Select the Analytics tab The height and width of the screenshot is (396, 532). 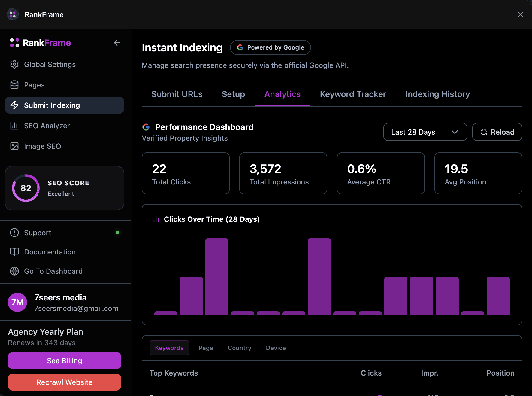(283, 94)
